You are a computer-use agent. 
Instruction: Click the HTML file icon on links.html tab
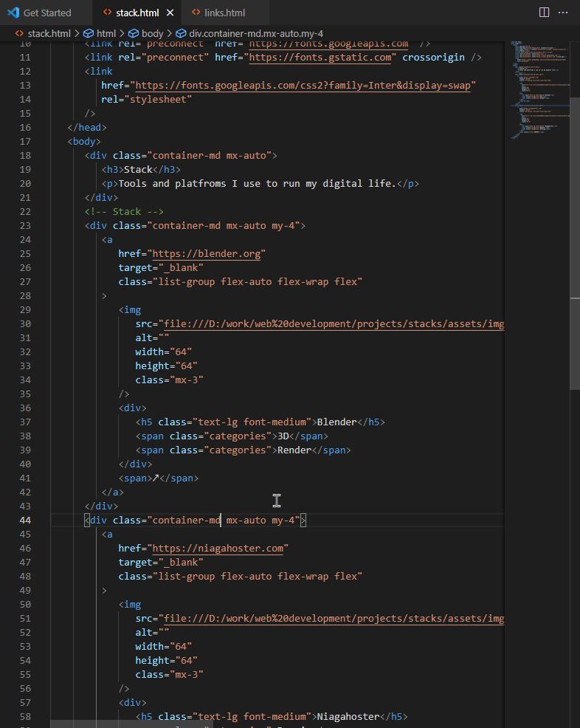pos(196,13)
